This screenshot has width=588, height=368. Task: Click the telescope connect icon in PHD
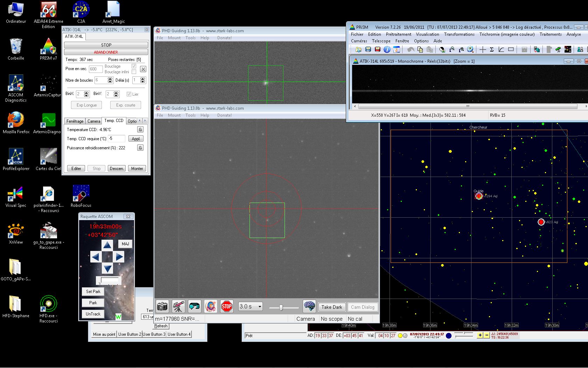tap(178, 307)
